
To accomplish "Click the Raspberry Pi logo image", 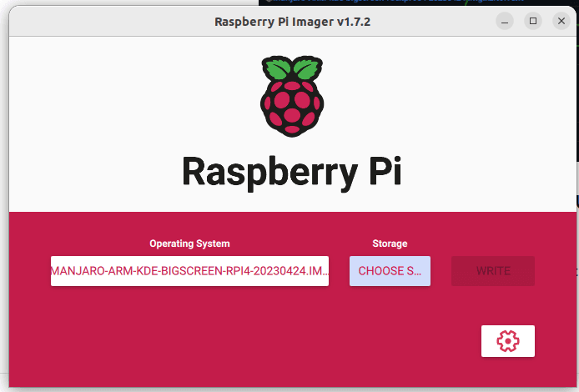I will pyautogui.click(x=292, y=97).
